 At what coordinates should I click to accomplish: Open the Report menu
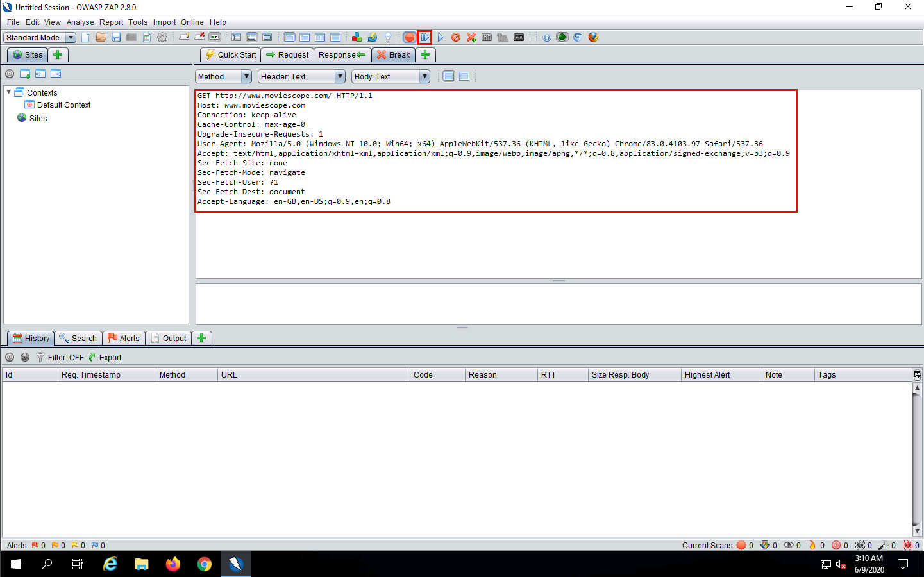coord(111,22)
